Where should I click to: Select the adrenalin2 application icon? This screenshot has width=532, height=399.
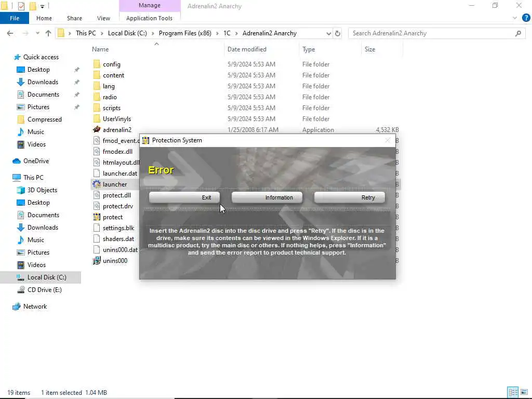97,129
